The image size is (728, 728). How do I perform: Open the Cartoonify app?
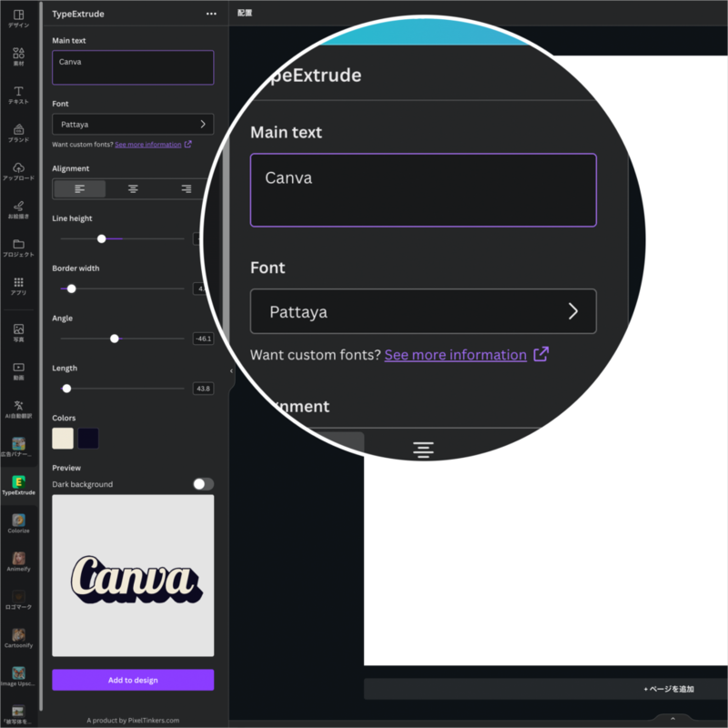(x=18, y=639)
